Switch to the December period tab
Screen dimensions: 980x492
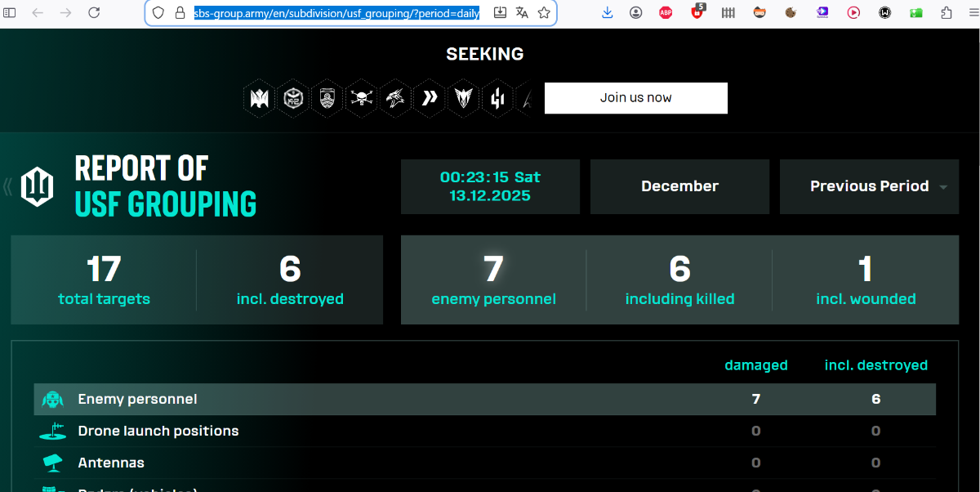679,186
